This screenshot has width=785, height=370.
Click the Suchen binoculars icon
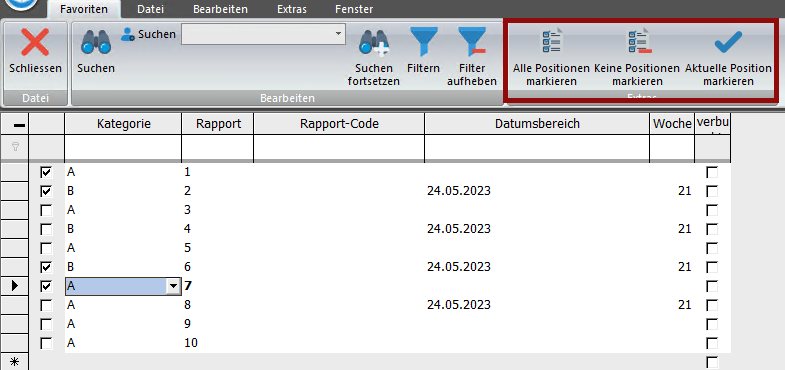coord(96,42)
